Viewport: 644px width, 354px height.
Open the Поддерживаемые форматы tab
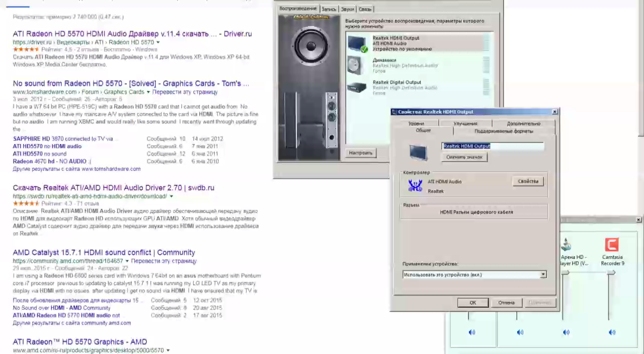pos(504,131)
